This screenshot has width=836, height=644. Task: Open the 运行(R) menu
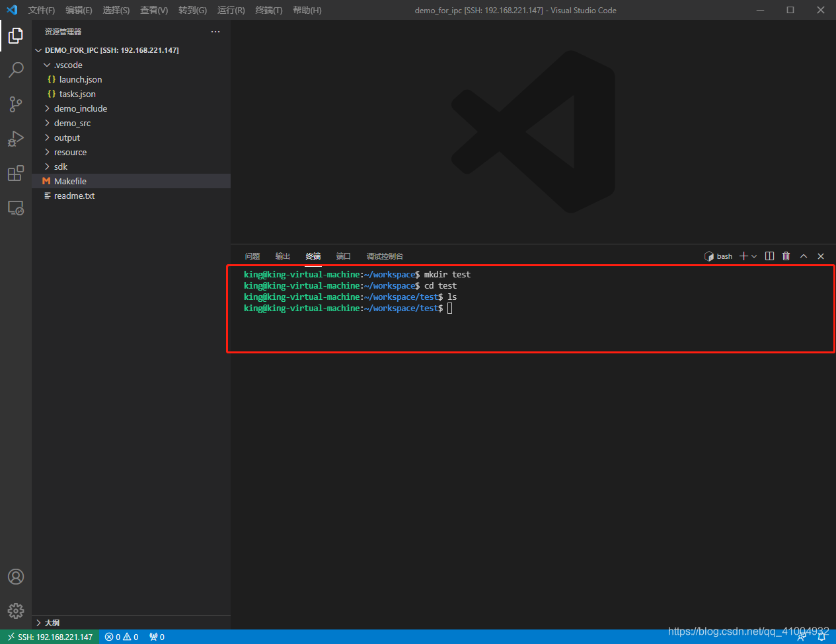pyautogui.click(x=230, y=10)
